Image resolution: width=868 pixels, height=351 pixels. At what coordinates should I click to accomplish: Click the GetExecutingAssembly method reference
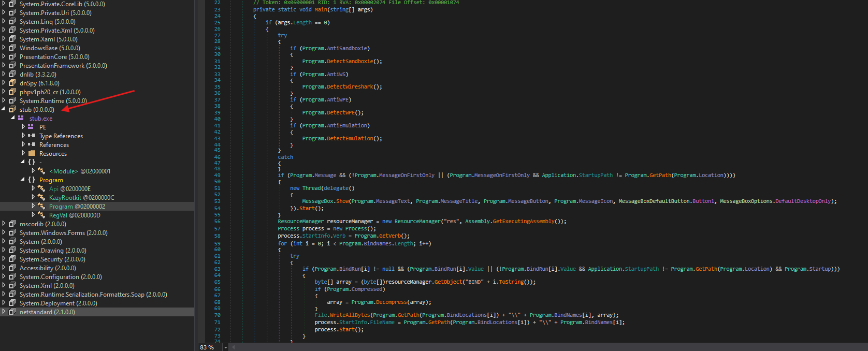(523, 222)
